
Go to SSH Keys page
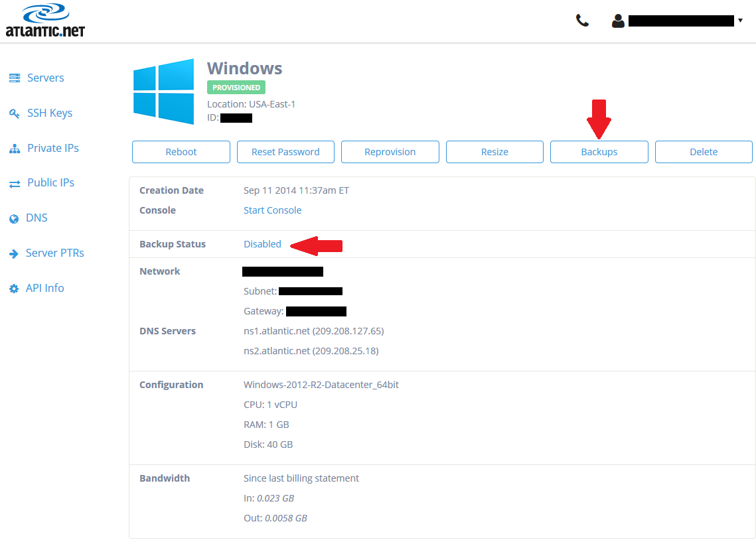[x=50, y=113]
